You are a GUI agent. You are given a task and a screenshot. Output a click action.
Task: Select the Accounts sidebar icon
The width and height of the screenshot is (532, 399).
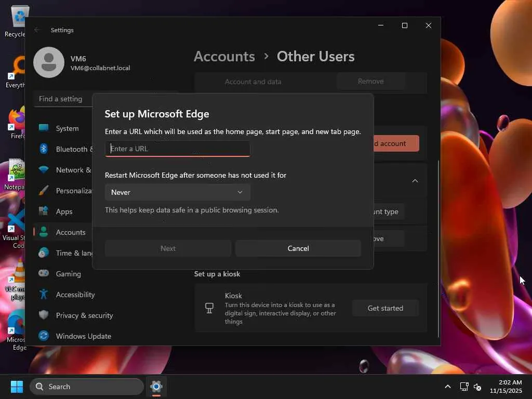(44, 232)
